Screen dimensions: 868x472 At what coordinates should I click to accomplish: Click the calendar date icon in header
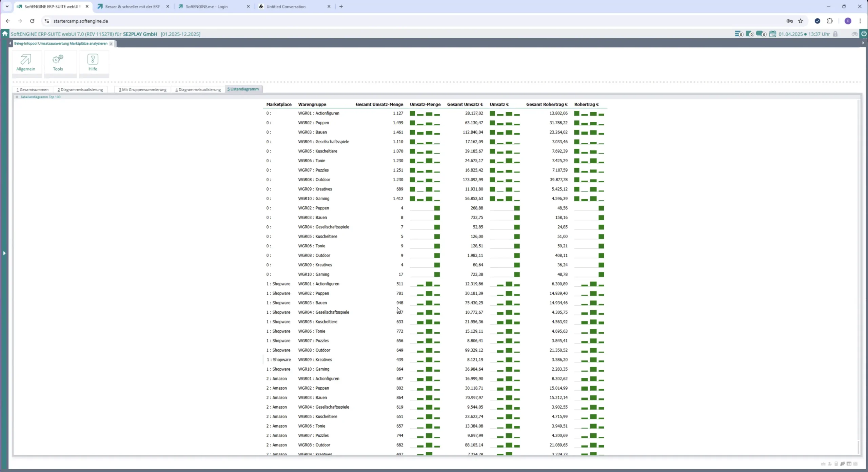pyautogui.click(x=772, y=34)
